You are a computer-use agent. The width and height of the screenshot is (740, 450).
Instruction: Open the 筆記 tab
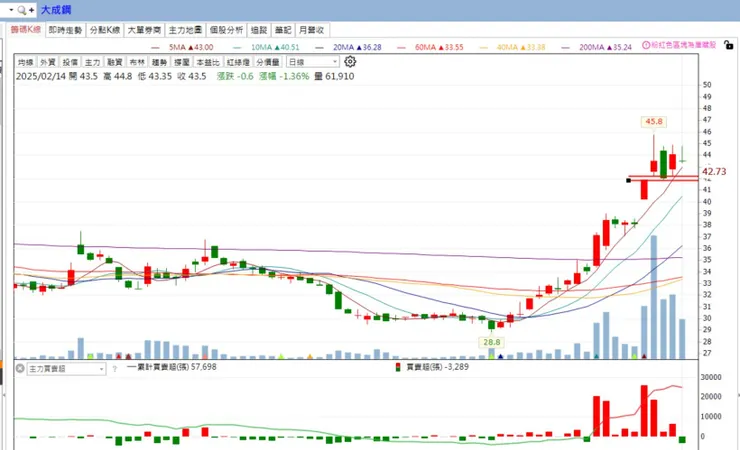pos(283,30)
